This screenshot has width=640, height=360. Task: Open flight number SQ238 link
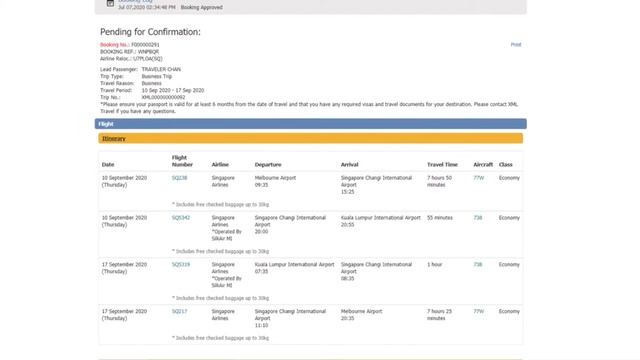pyautogui.click(x=180, y=178)
